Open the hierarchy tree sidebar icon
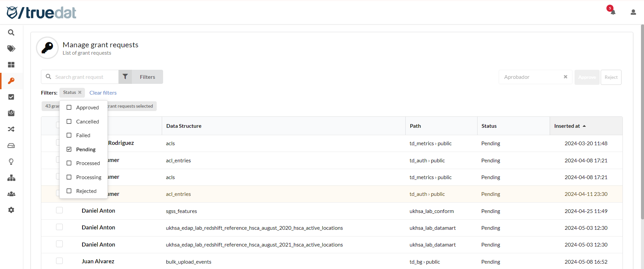The width and height of the screenshot is (644, 269). coord(11,178)
